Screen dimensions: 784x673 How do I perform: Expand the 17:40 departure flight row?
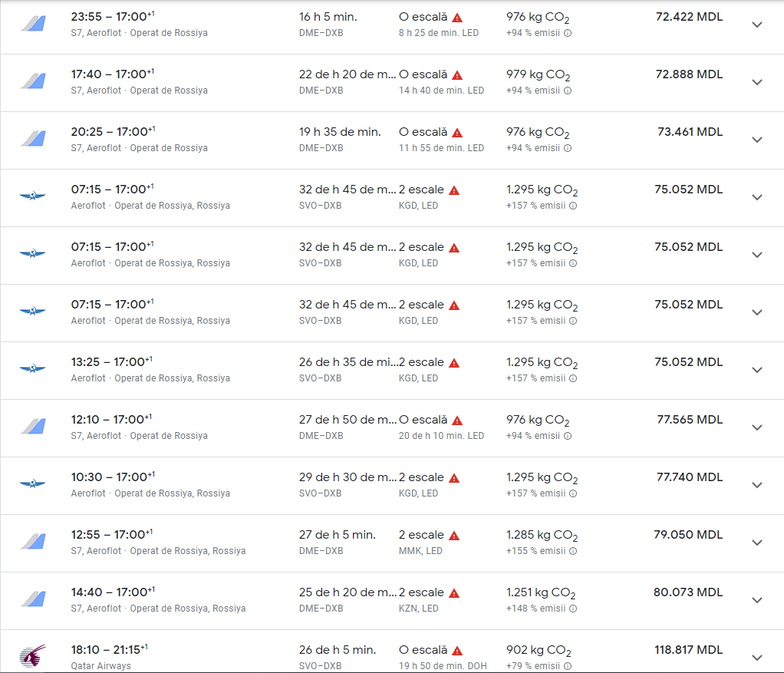(757, 82)
